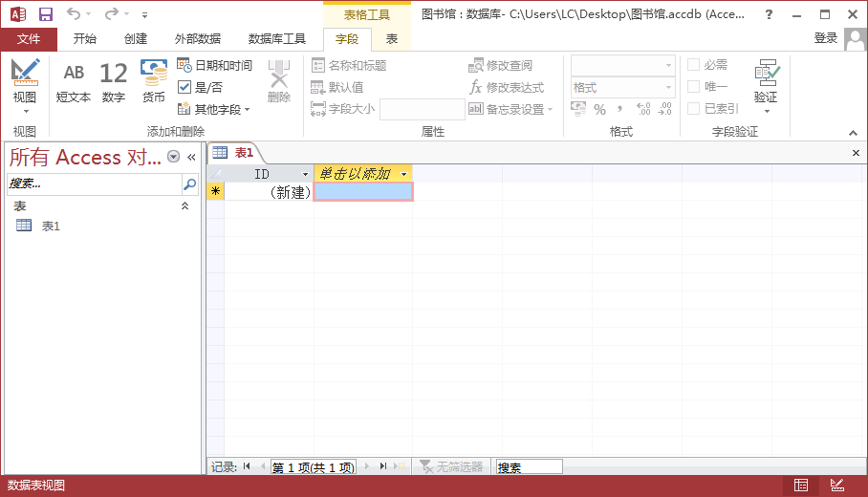Toggle the 必需 checkbox

click(x=693, y=65)
